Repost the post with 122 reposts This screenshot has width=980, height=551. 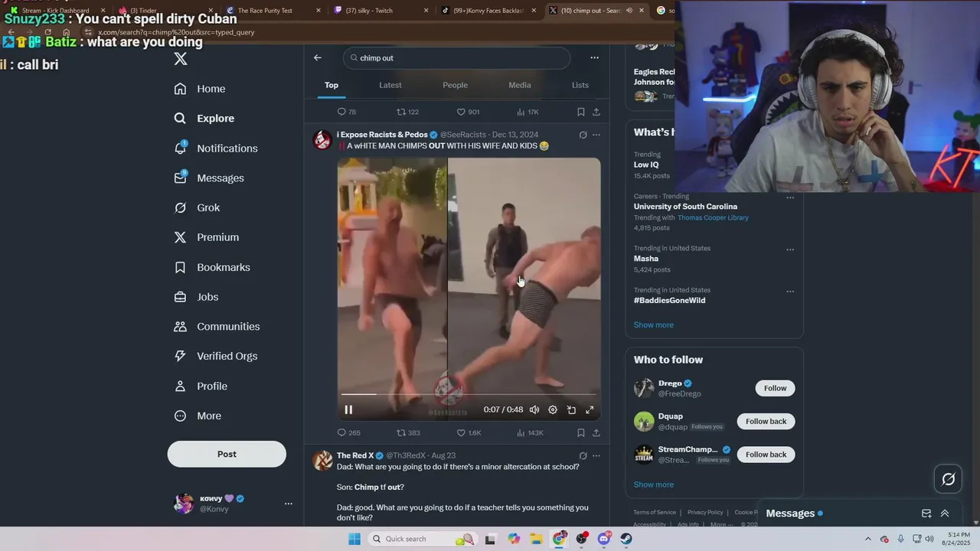(407, 112)
